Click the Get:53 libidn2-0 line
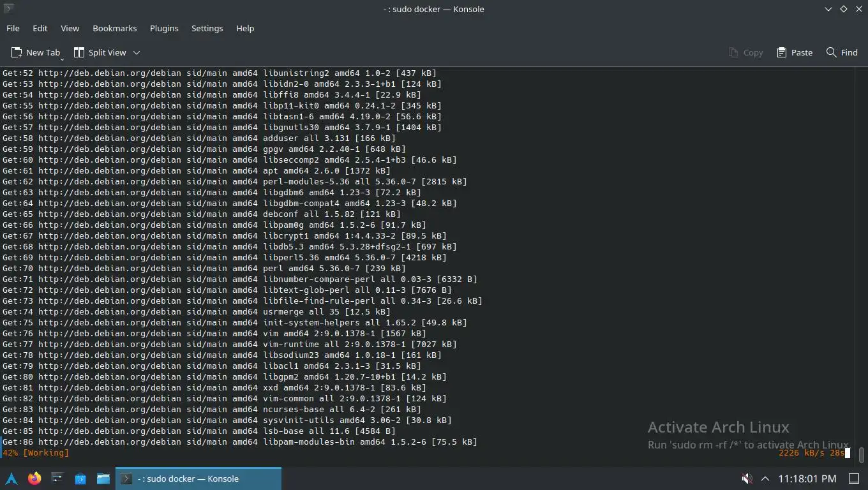Image resolution: width=868 pixels, height=490 pixels. pyautogui.click(x=222, y=84)
